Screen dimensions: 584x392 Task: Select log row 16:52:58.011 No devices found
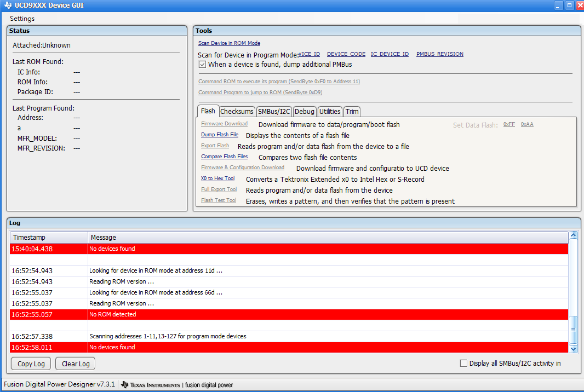[289, 347]
